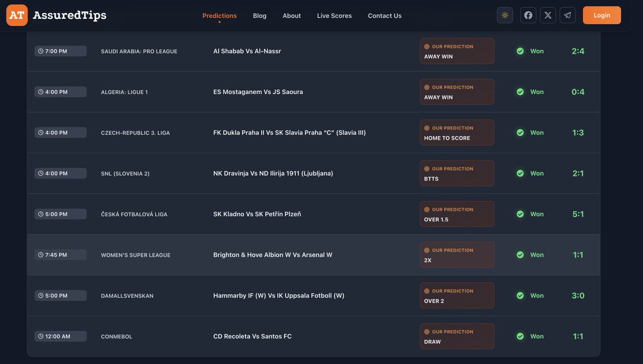Viewport: 643px width, 364px height.
Task: Click the target icon in BTTS prediction
Action: 427,169
